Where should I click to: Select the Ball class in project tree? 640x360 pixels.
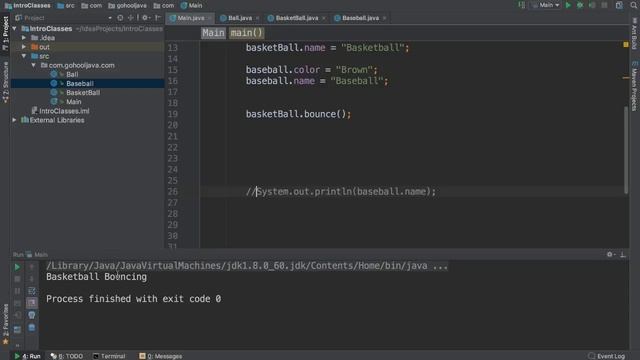tap(72, 74)
